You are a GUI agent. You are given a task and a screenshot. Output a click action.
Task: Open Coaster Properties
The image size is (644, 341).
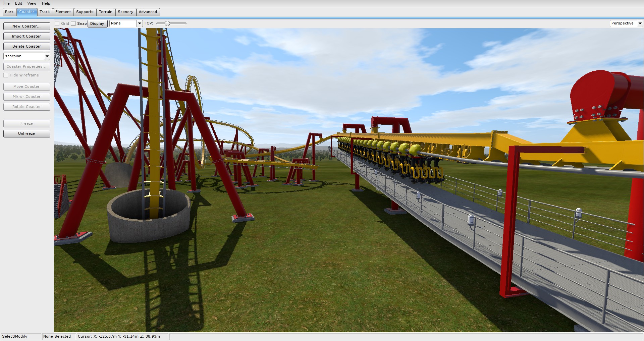point(27,66)
